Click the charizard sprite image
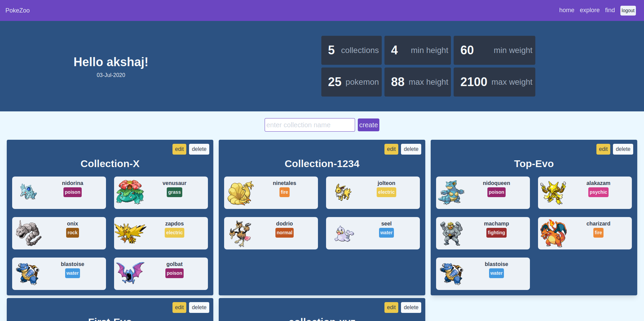Image resolution: width=644 pixels, height=321 pixels. pyautogui.click(x=554, y=233)
